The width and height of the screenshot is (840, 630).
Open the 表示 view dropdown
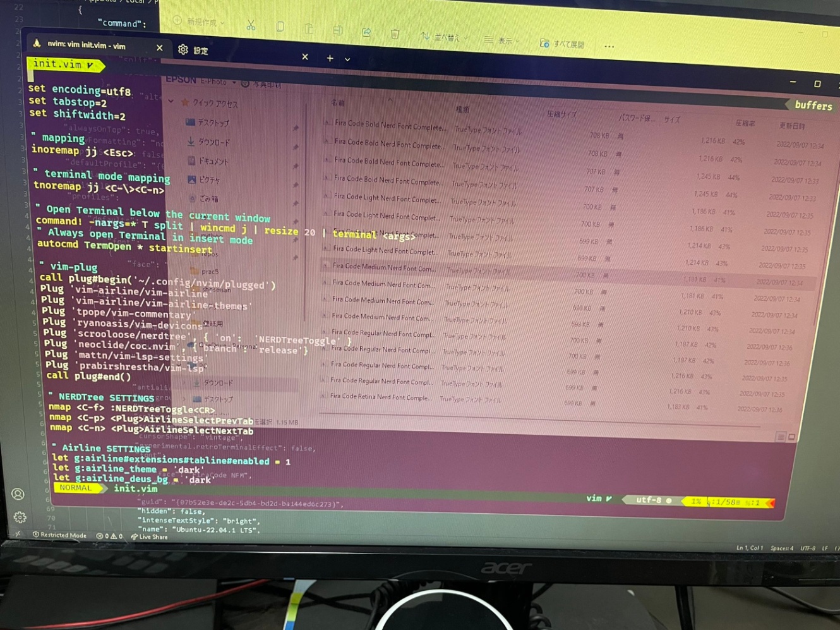(x=501, y=40)
